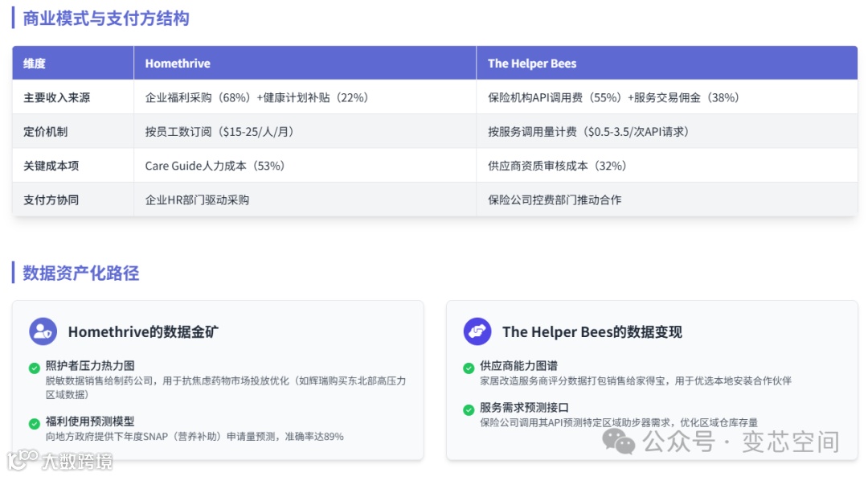Click the 照护者压力热力图 item title

[x=90, y=366]
